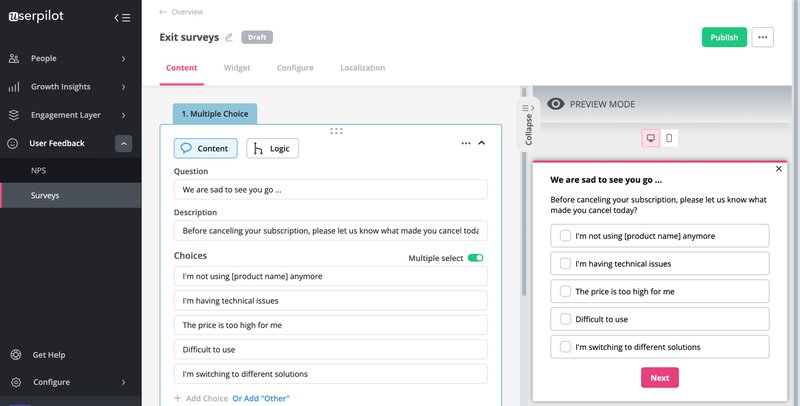Edit the "I'm switching to different solutions" choice field

331,374
